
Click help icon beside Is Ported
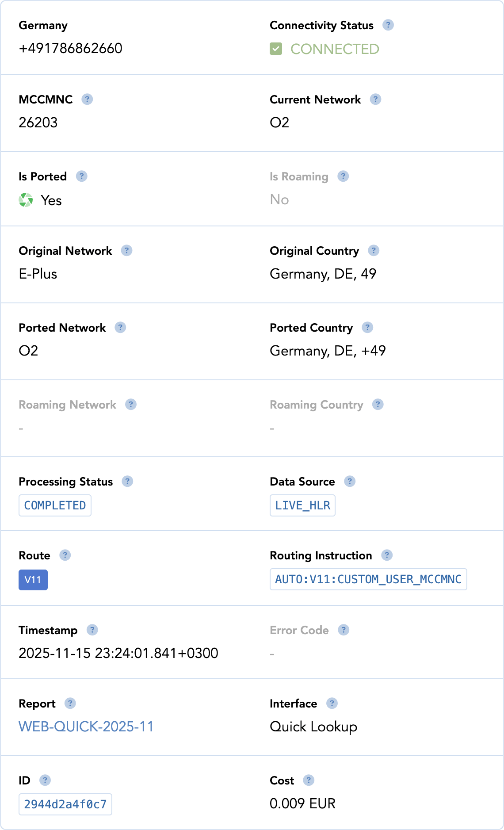tap(81, 176)
